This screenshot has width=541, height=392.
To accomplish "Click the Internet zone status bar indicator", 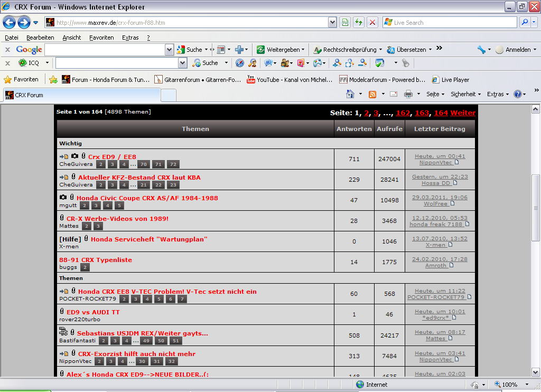I will 371,385.
